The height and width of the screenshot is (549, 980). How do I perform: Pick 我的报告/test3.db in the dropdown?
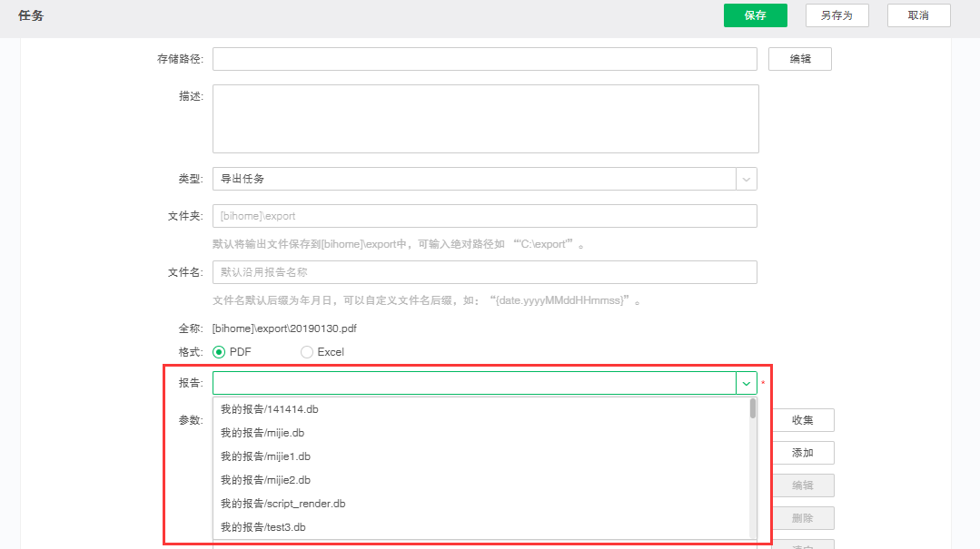coord(263,527)
